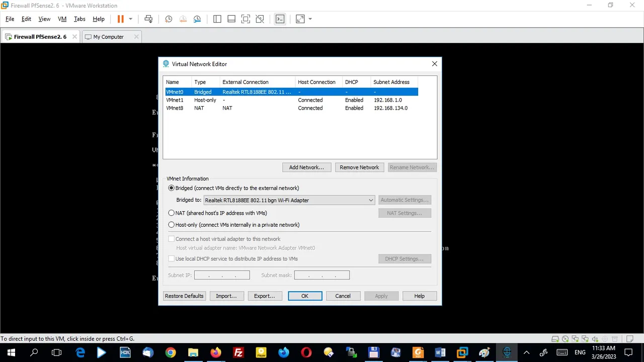Select the VMnet1 Host-only network row
This screenshot has height=362, width=644.
coord(292,100)
